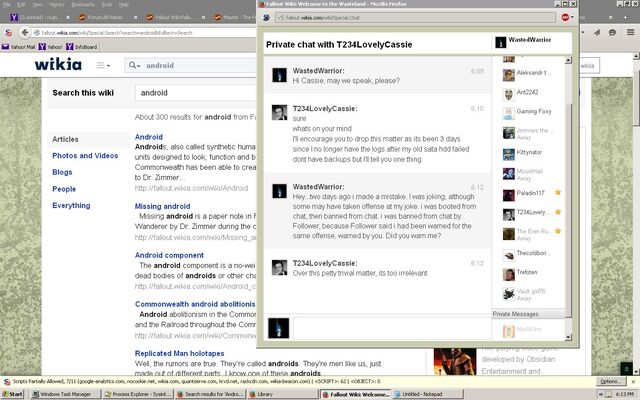The height and width of the screenshot is (400, 640).
Task: Open the Replicated Man holotapes result
Action: (179, 353)
